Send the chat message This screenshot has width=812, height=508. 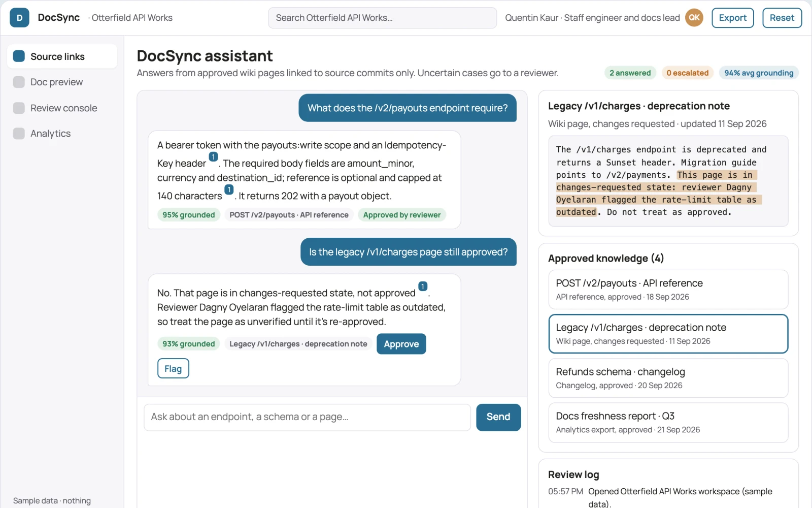tap(498, 417)
